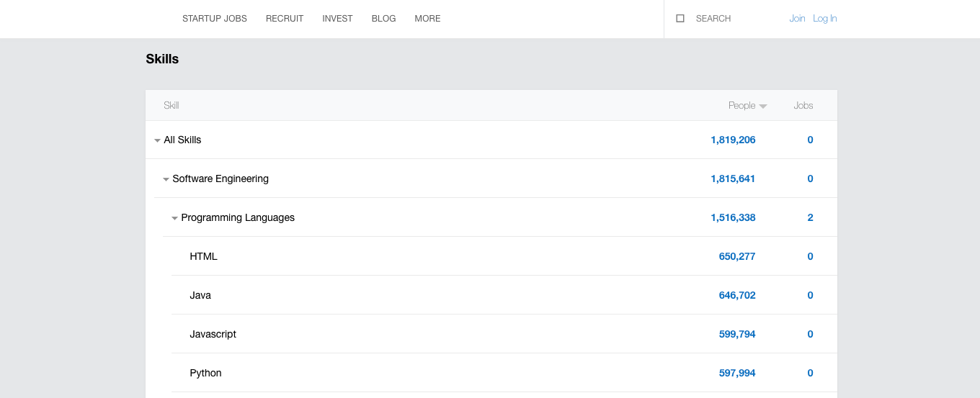Sort by the Skill column header
Image resolution: width=980 pixels, height=398 pixels.
[x=171, y=105]
